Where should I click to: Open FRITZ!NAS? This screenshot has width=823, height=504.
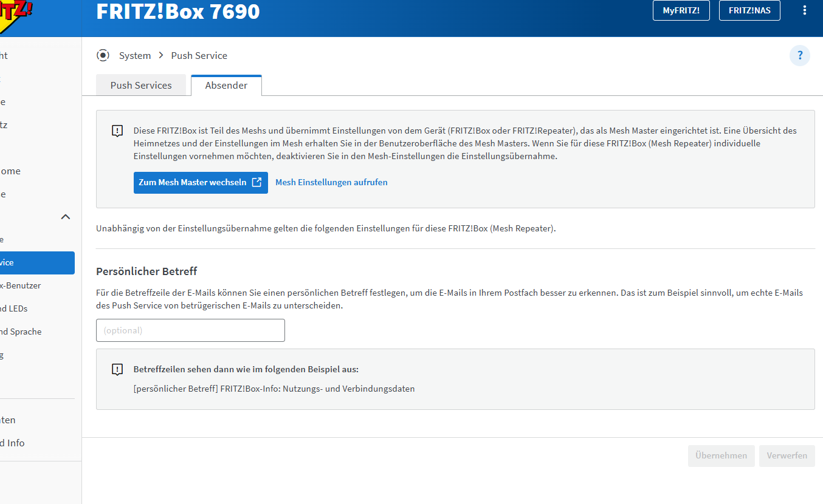pyautogui.click(x=749, y=10)
